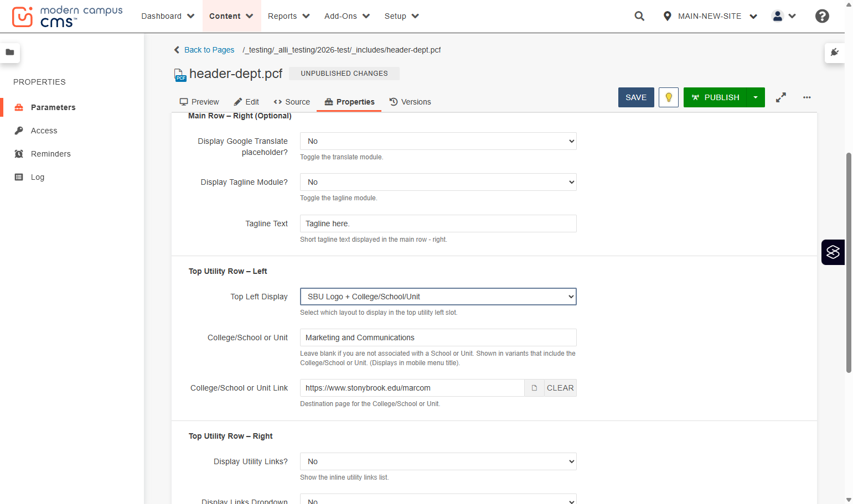Open the help question mark icon
The height and width of the screenshot is (504, 853).
[822, 16]
